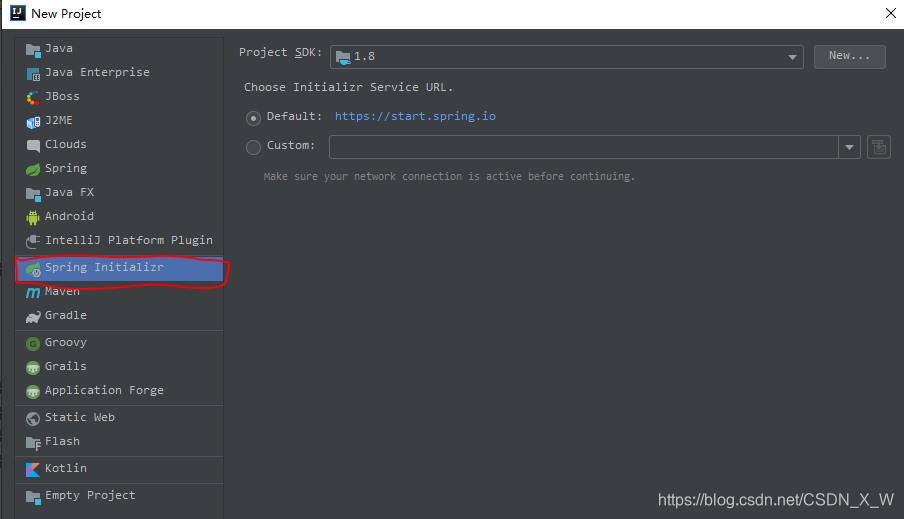Click the Application Forge icon
The width and height of the screenshot is (904, 519).
coord(33,392)
